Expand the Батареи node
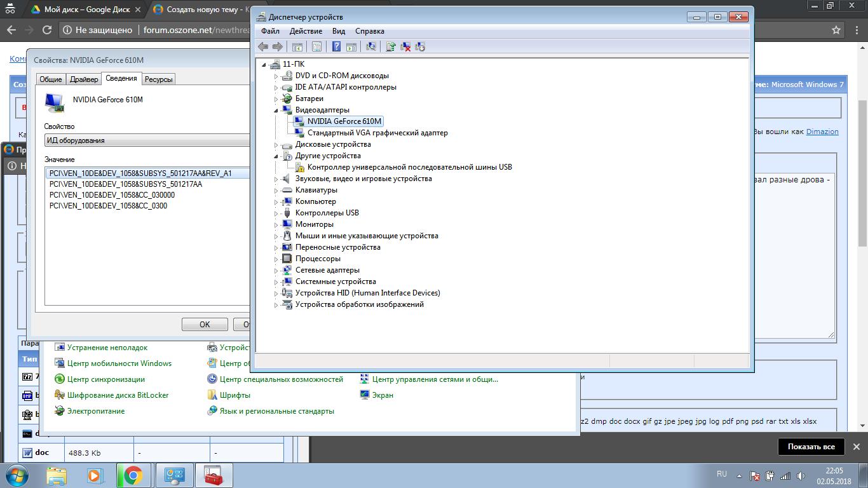 click(276, 98)
